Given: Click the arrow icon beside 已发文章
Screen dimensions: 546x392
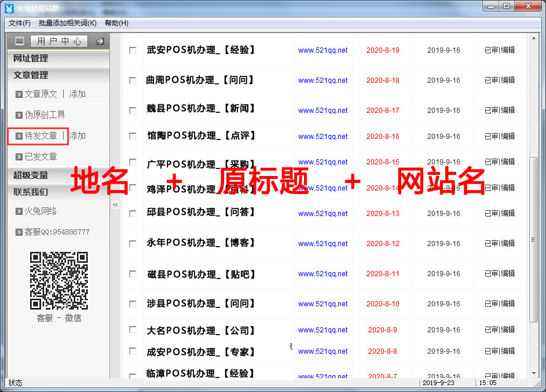Looking at the screenshot, I should [19, 157].
